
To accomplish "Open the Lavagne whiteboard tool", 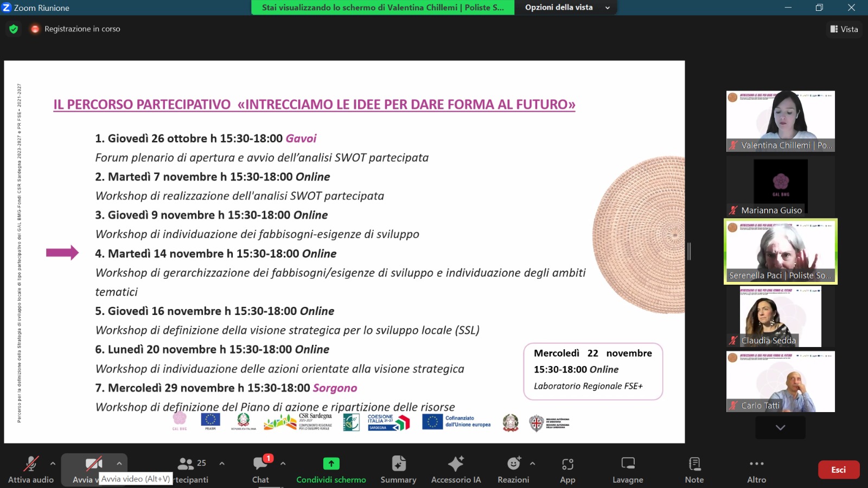I will point(628,464).
